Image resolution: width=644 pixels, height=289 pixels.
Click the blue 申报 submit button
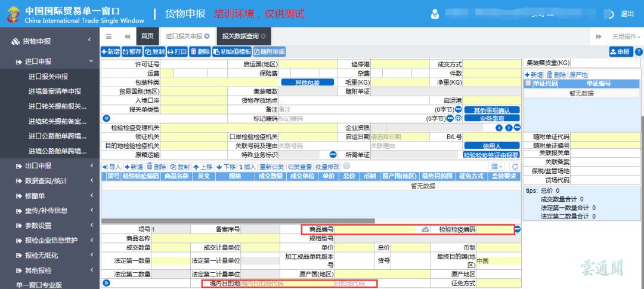click(x=621, y=52)
